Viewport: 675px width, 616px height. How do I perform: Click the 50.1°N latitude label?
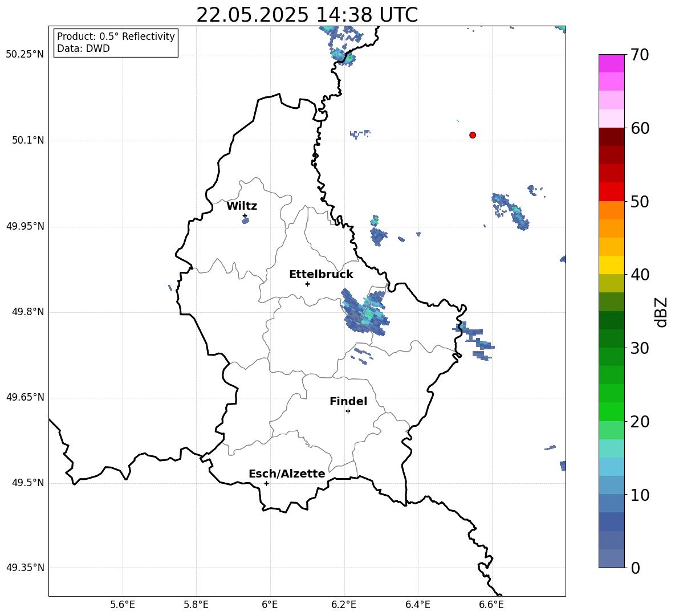[28, 141]
